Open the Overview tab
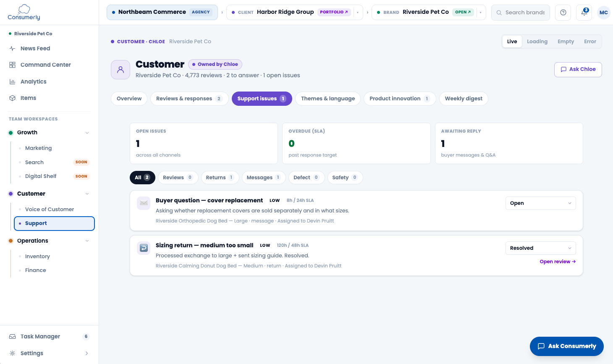 [x=129, y=99]
